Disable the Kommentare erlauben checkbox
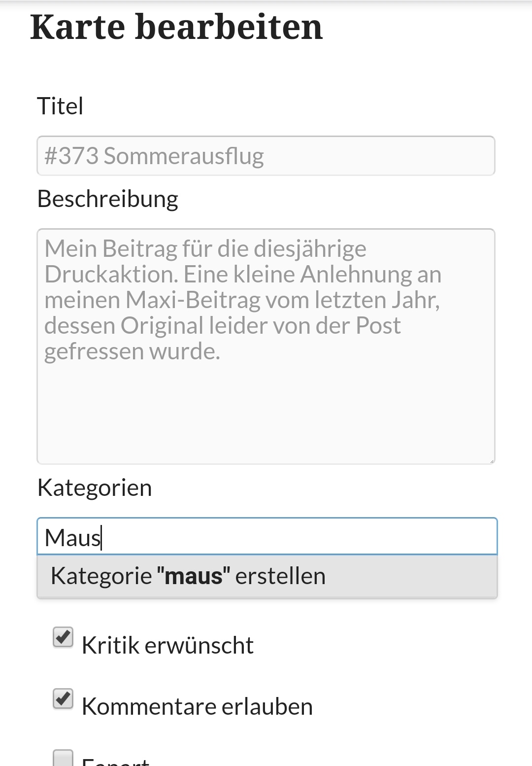This screenshot has width=532, height=766. [x=63, y=698]
